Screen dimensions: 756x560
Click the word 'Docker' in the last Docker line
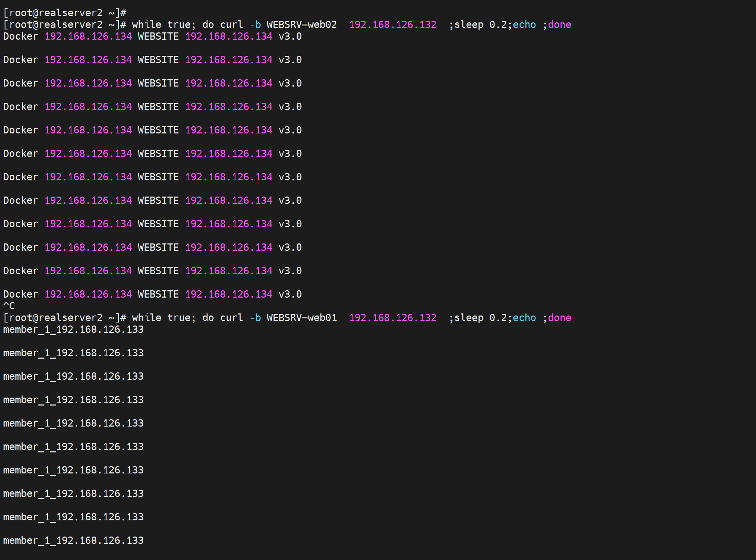pyautogui.click(x=20, y=294)
